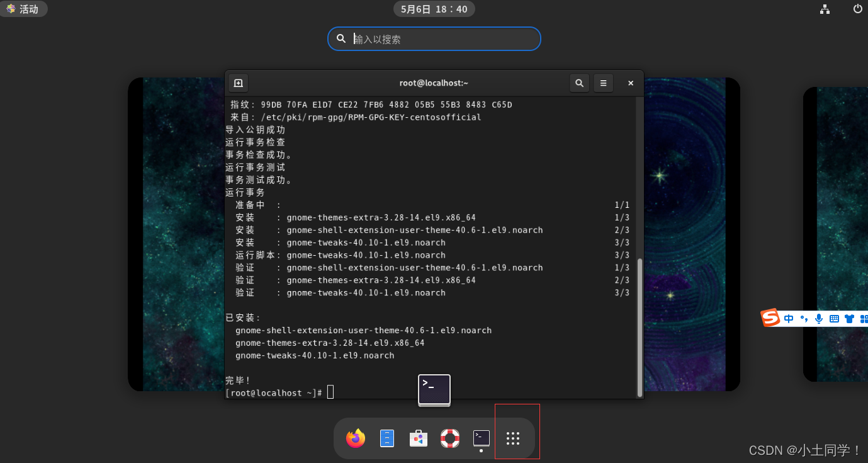The image size is (868, 463).
Task: Open the Sogou soft keyboard icon
Action: tap(834, 319)
